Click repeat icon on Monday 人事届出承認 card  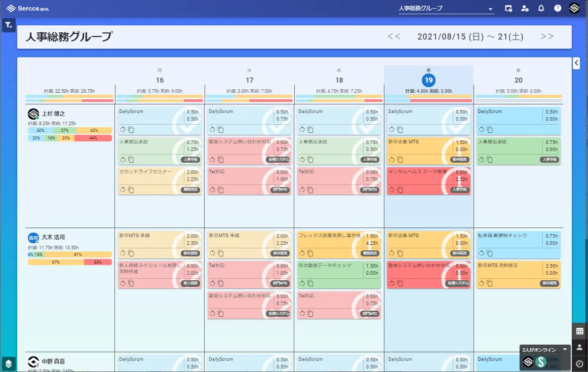(x=123, y=160)
